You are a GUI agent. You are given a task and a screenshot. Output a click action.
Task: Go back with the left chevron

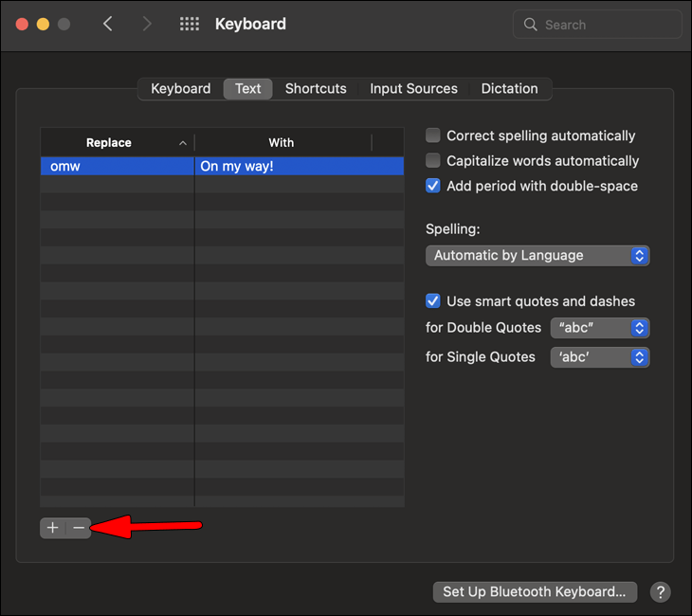(x=108, y=25)
